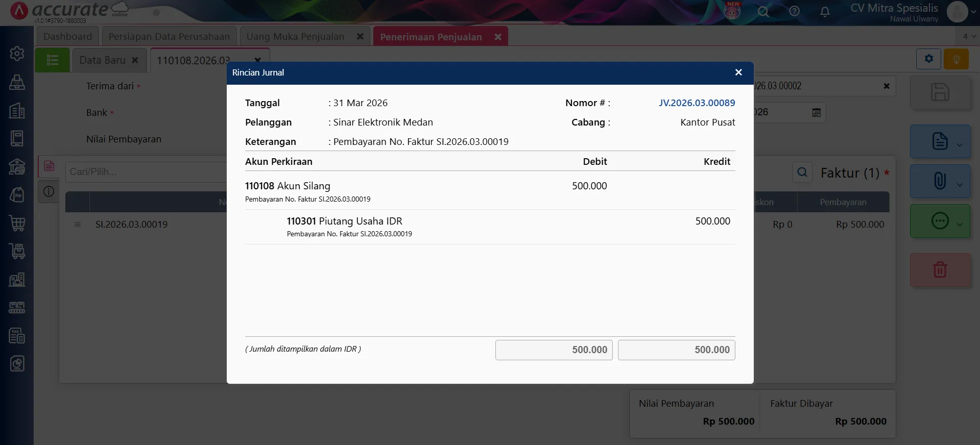Open the cash register sidebar icon
Image resolution: width=980 pixels, height=445 pixels.
(17, 82)
